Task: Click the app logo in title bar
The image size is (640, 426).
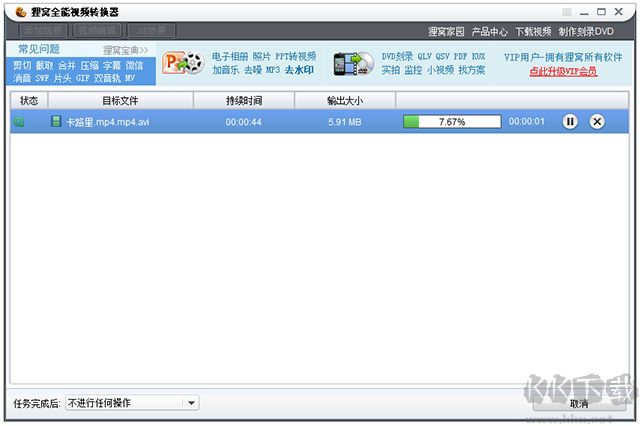Action: click(x=20, y=12)
